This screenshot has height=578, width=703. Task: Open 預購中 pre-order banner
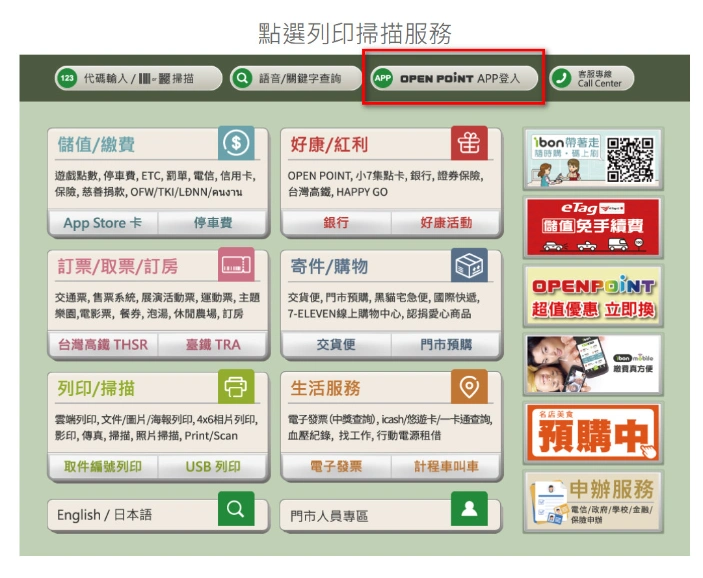click(593, 433)
